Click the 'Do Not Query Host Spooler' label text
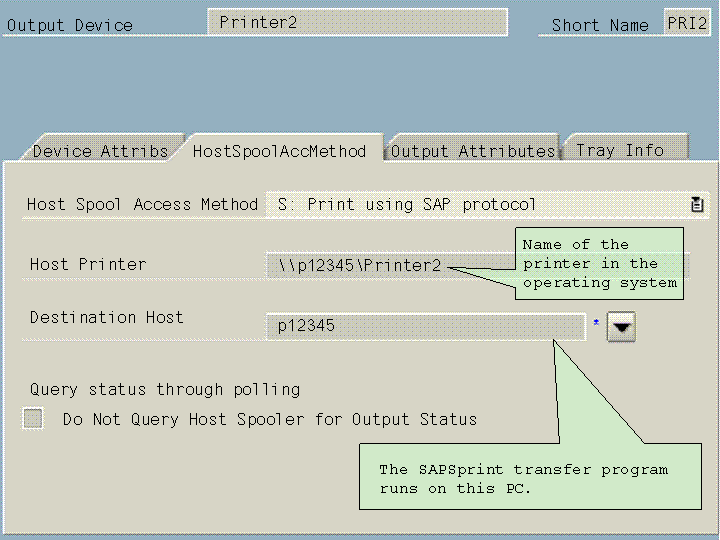This screenshot has height=540, width=720. tap(269, 419)
